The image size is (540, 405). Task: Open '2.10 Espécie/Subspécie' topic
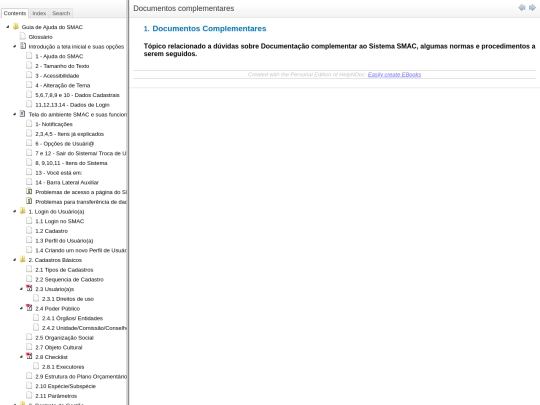[x=65, y=386]
